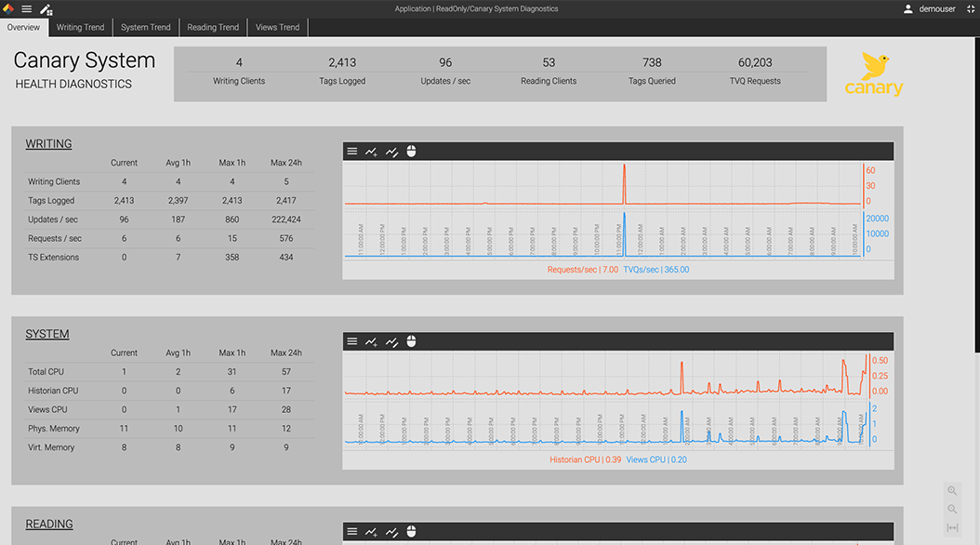
Task: Click the READING section heading link
Action: click(x=49, y=524)
